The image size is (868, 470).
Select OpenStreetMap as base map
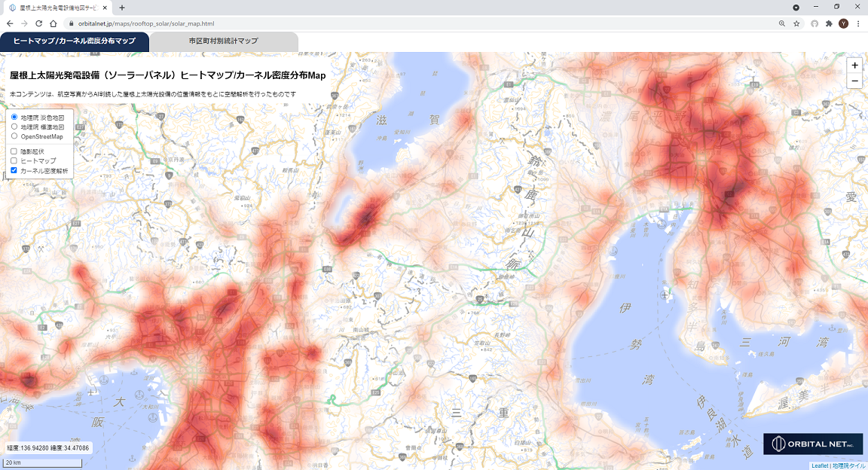point(14,136)
